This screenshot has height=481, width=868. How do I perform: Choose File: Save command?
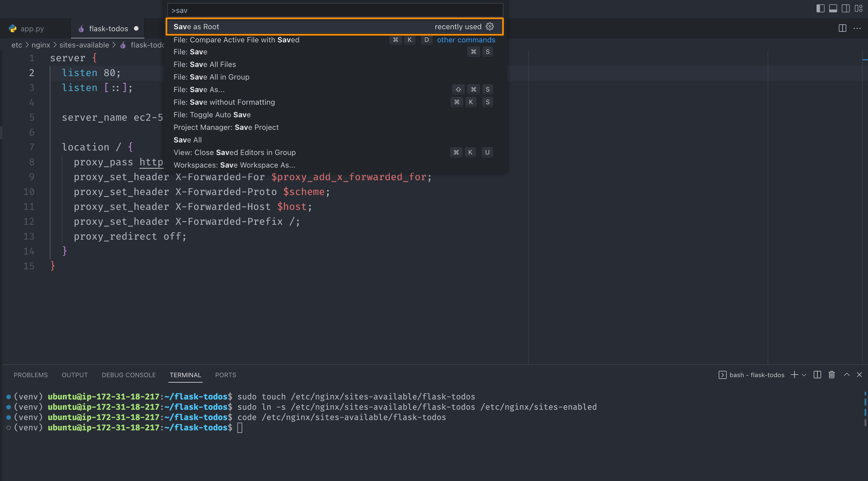(x=335, y=52)
